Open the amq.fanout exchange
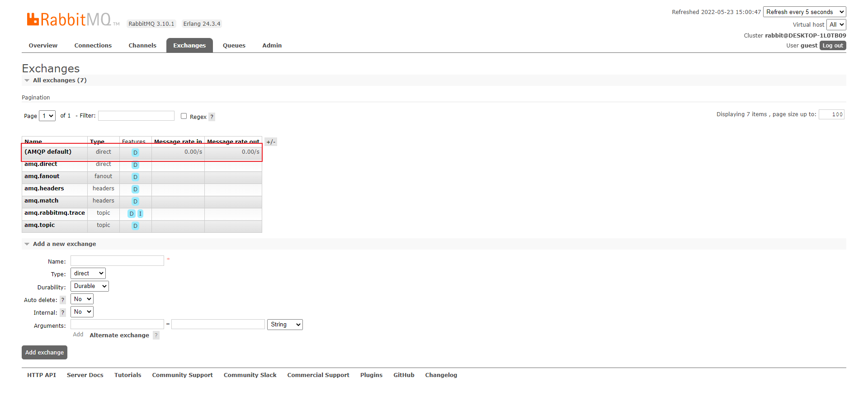Image resolution: width=868 pixels, height=420 pixels. pyautogui.click(x=42, y=176)
